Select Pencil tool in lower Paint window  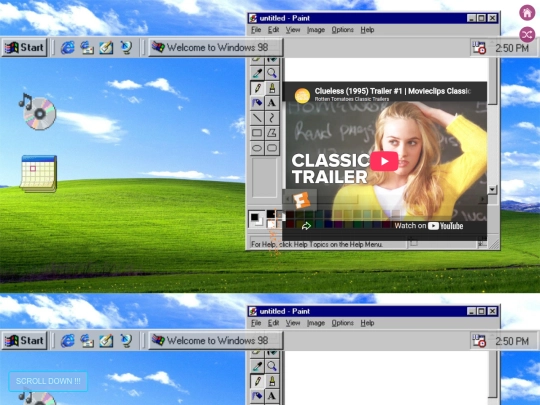(x=257, y=381)
